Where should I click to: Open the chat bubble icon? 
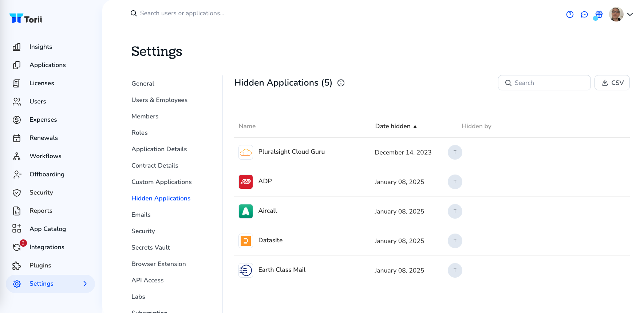(584, 15)
